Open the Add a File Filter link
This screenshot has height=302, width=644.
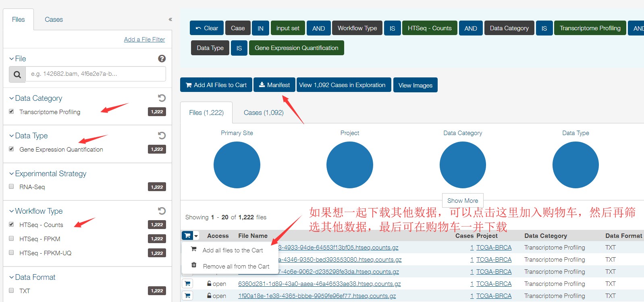point(144,40)
